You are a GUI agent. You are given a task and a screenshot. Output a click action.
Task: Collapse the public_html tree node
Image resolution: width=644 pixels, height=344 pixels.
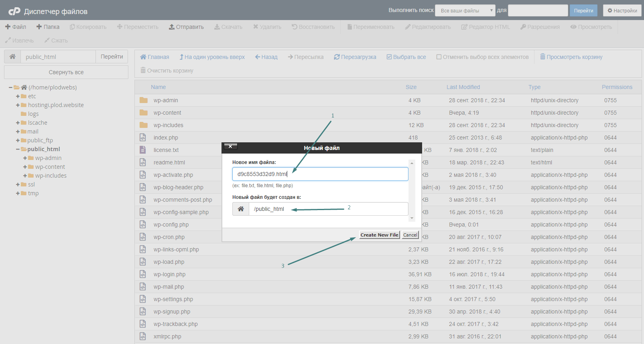click(18, 149)
